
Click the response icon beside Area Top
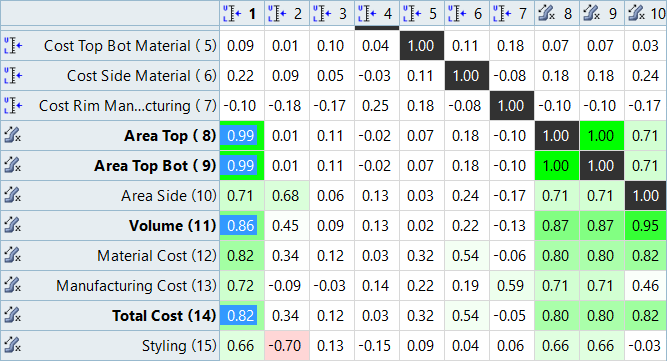(12, 136)
